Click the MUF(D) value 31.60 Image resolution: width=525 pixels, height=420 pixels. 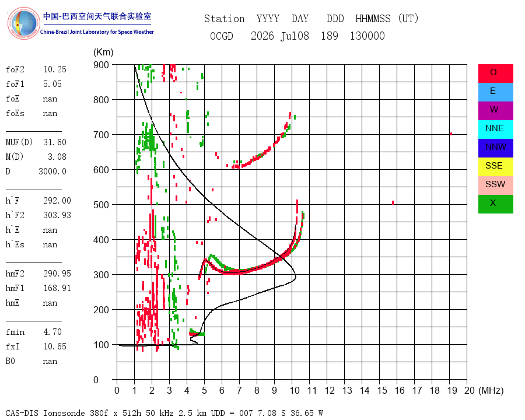pyautogui.click(x=55, y=142)
